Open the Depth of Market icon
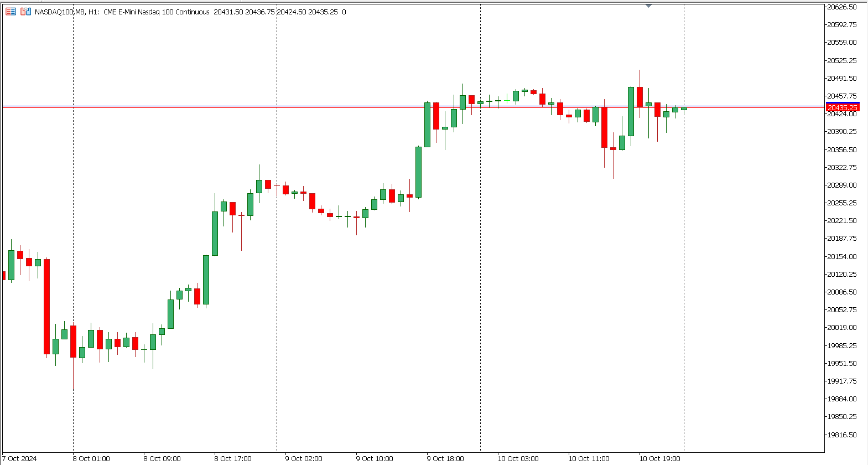This screenshot has width=868, height=465. click(x=25, y=12)
